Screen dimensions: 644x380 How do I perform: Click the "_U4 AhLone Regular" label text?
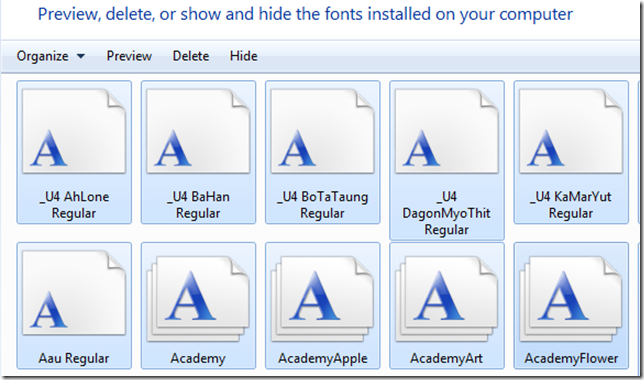(x=74, y=205)
